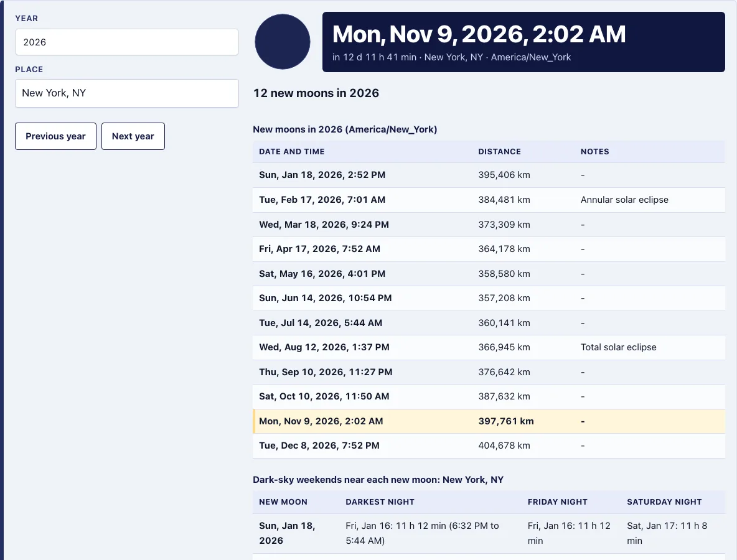Click the DATE AND TIME column header

point(291,152)
